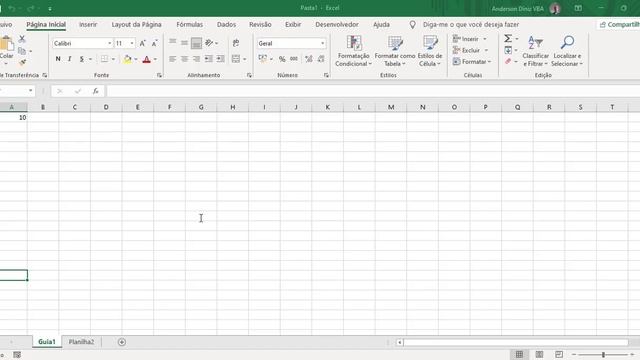Click the Compartilhar share button

pos(619,24)
